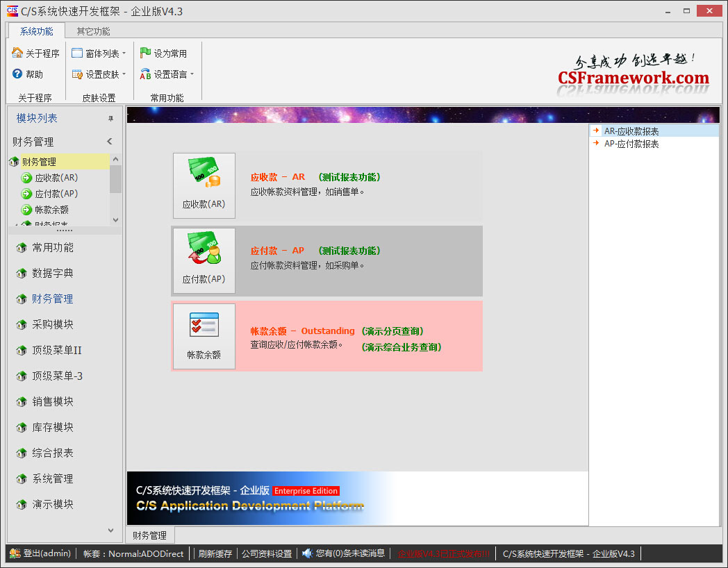This screenshot has height=568, width=728.
Task: Click the 登出(admin) logout icon
Action: click(15, 553)
